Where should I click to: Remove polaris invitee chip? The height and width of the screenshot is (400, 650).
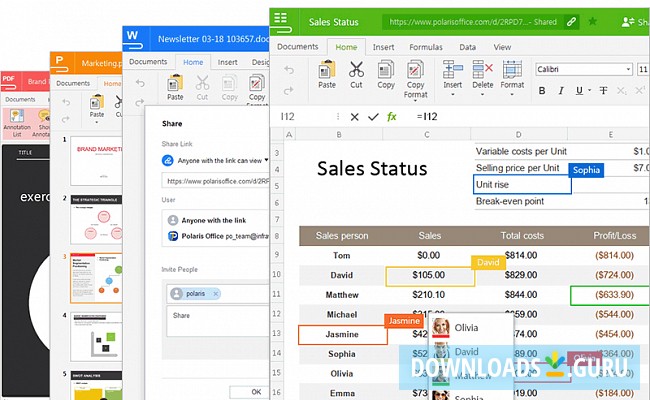click(216, 293)
